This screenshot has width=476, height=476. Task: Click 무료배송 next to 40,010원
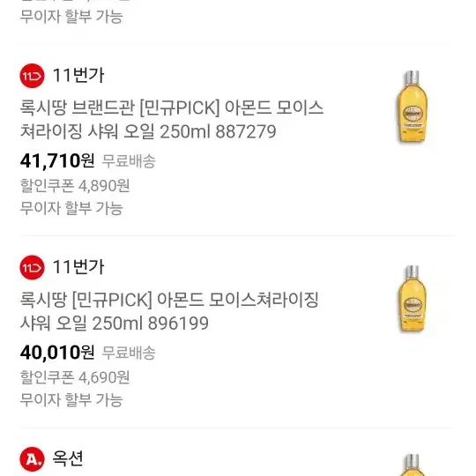(x=129, y=353)
